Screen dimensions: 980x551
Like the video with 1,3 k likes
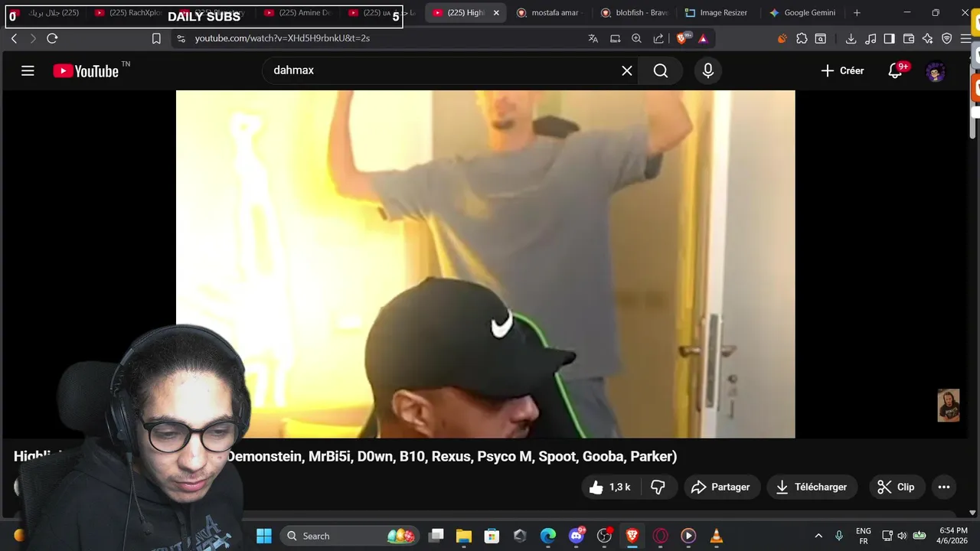610,487
